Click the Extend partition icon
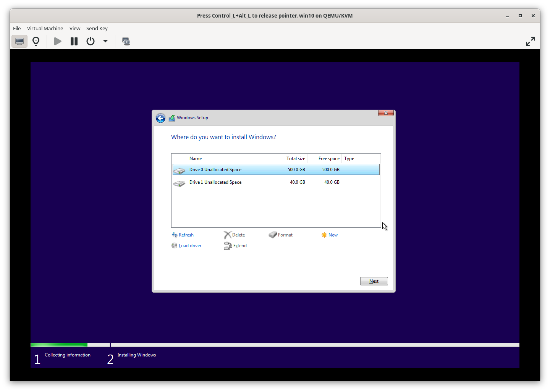This screenshot has height=392, width=550. 228,246
